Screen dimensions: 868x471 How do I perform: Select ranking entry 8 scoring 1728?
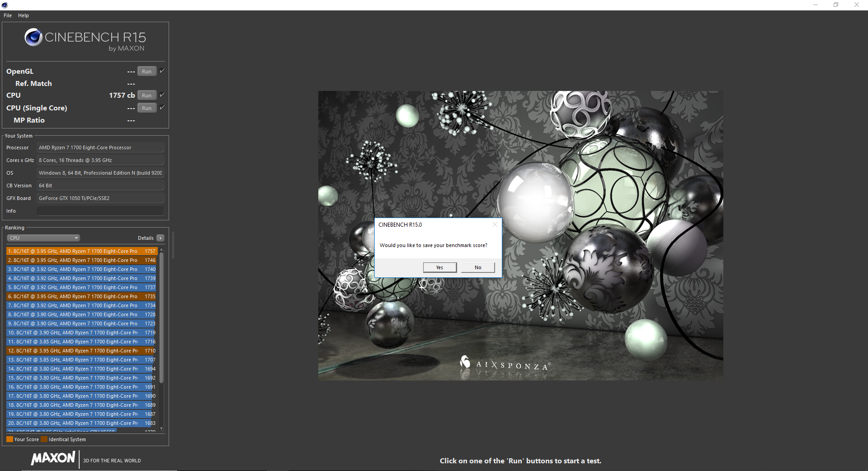point(81,314)
